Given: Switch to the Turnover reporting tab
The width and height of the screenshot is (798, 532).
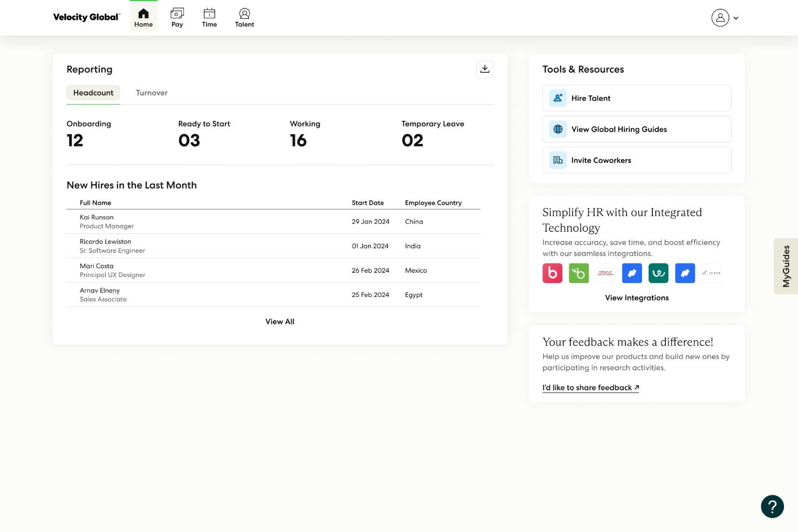Looking at the screenshot, I should [152, 93].
